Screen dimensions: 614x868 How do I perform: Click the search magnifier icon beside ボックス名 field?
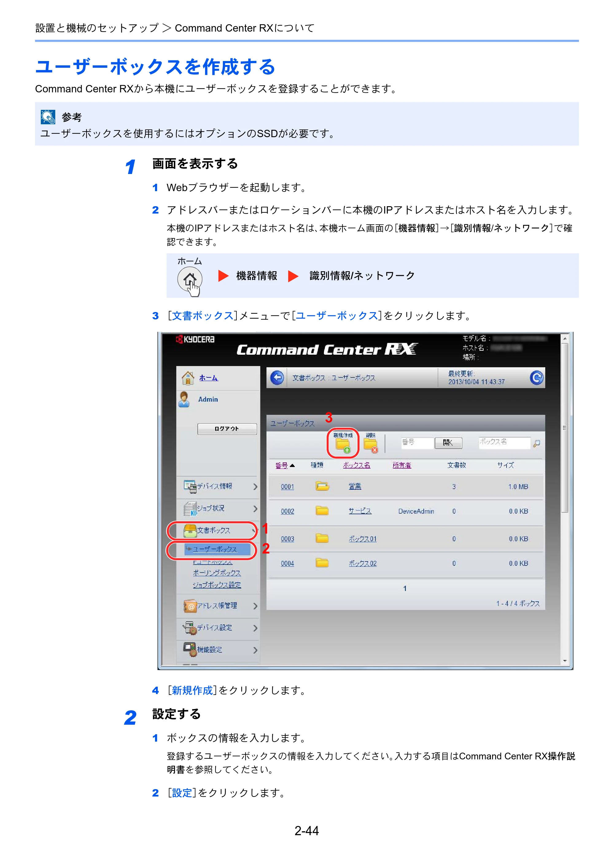(x=536, y=443)
